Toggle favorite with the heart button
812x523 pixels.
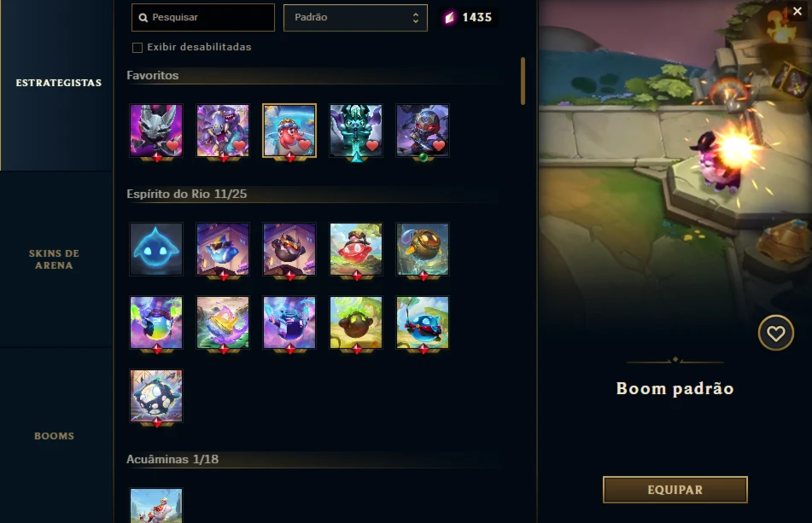pos(775,333)
